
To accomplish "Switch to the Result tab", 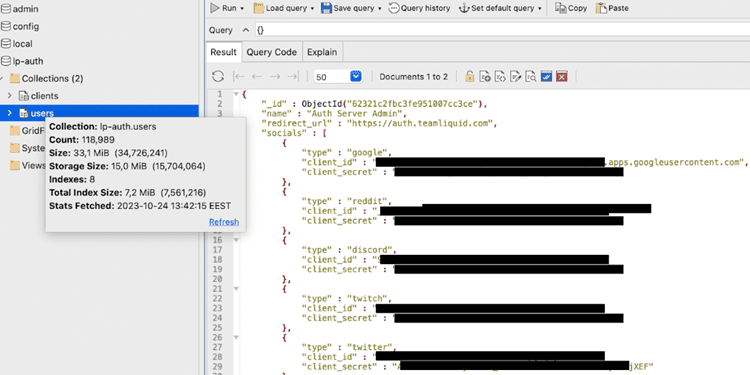I will pos(223,52).
